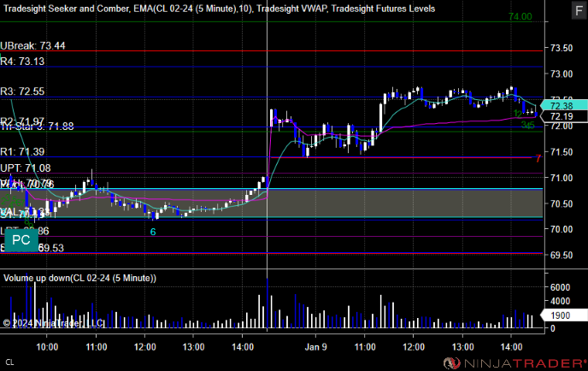Click the Jan 9 date label

pos(315,346)
